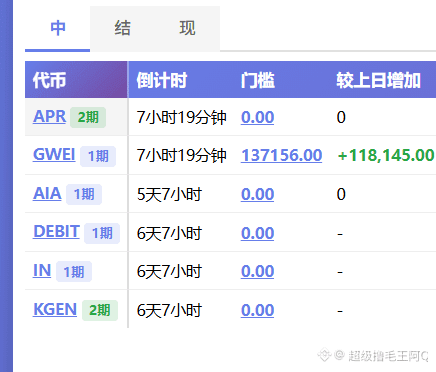Screen dimensions: 436x372
Task: Click the 0.00 threshold link in KGEN row
Action: click(x=258, y=310)
